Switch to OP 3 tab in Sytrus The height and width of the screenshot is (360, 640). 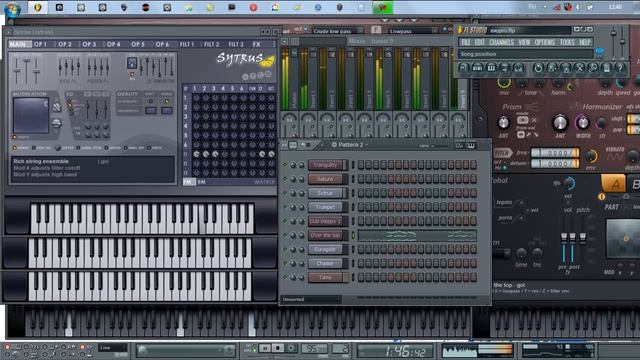[x=89, y=44]
